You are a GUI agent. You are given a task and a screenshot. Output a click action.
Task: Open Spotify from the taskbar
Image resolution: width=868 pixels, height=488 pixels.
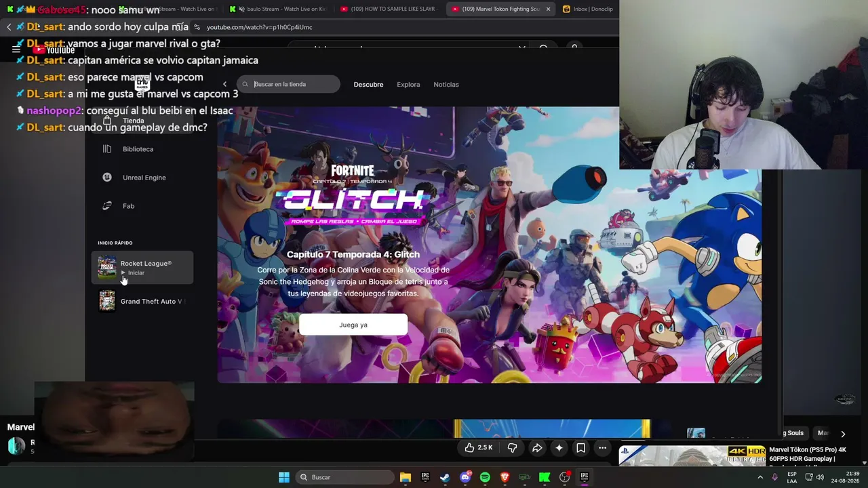(485, 477)
